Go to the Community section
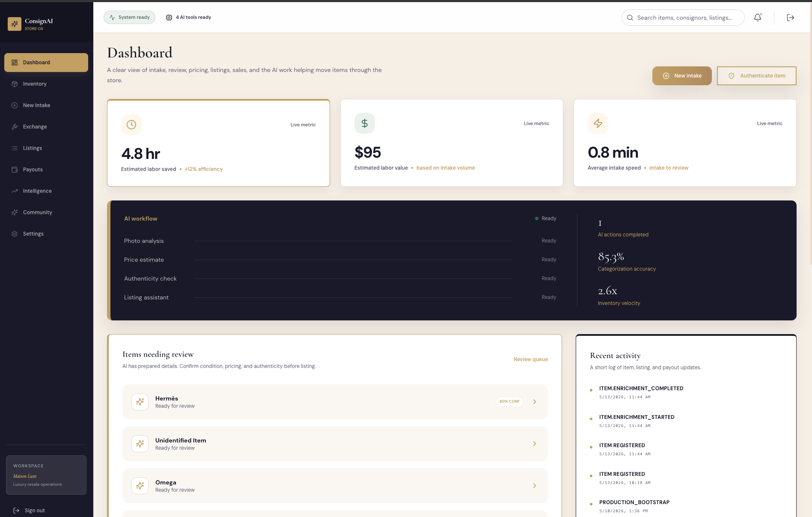 (x=46, y=212)
